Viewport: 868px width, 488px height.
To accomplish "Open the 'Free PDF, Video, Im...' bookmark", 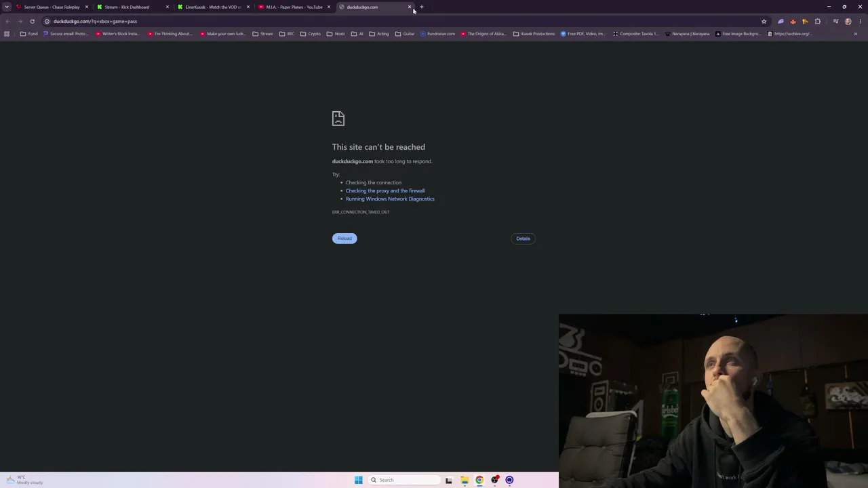I will (x=583, y=34).
